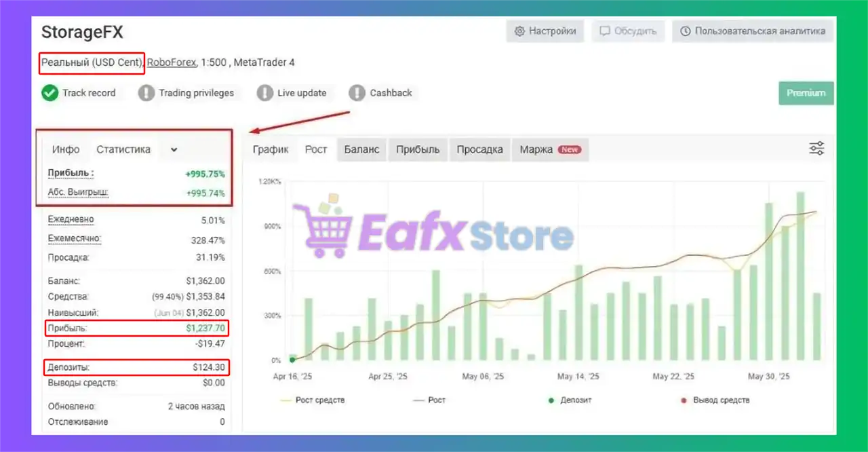Select the -$19.47 interest value
The image size is (868, 452).
[210, 344]
